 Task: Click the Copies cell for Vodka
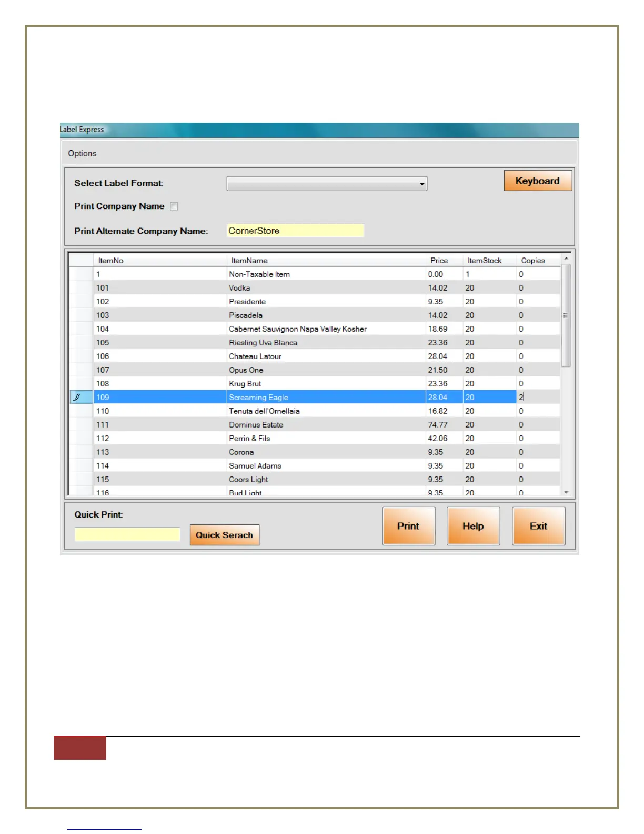pyautogui.click(x=539, y=288)
